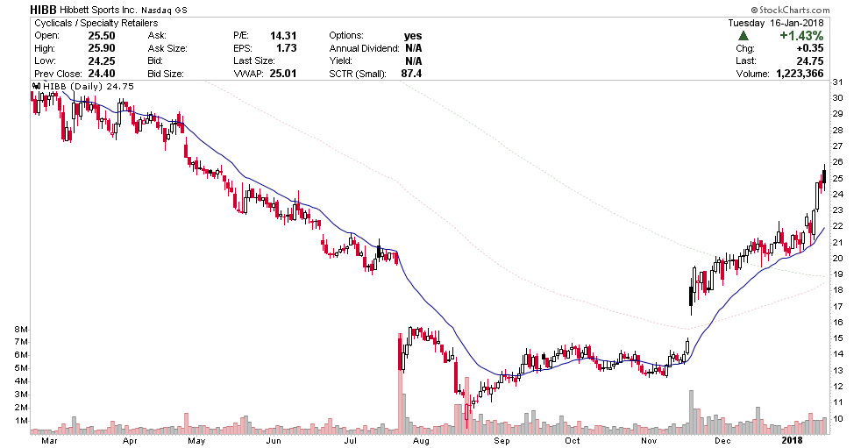Click the Bid Size: label
This screenshot has height=448, width=868.
tap(166, 74)
